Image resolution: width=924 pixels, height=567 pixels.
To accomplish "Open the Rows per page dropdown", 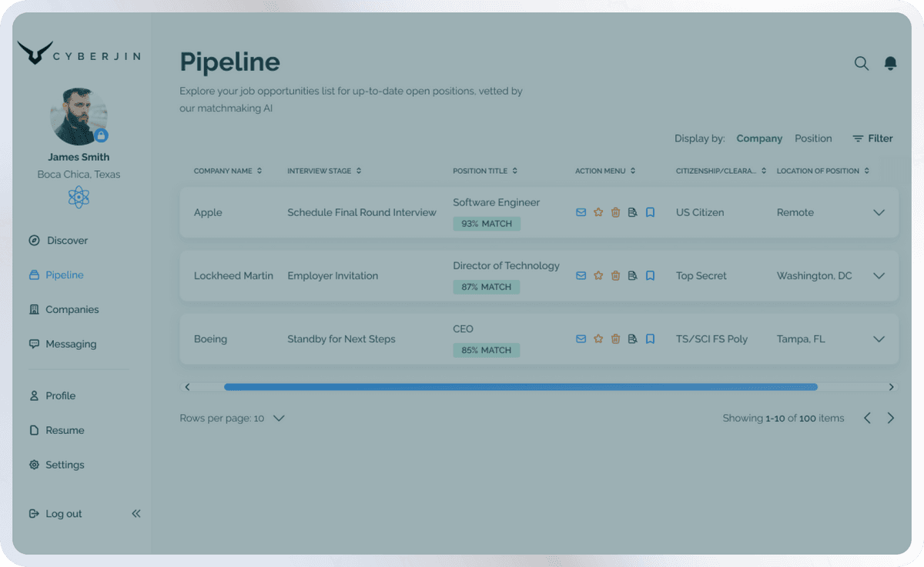I will click(x=233, y=419).
